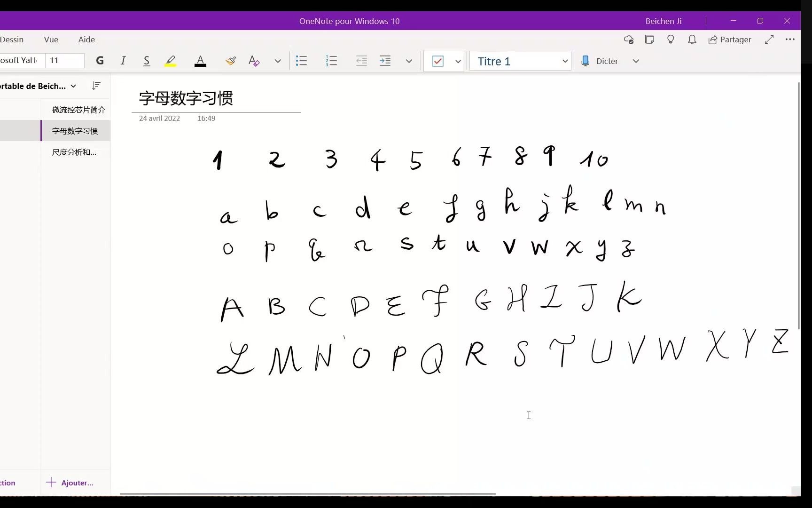Increase paragraph indent
The height and width of the screenshot is (508, 812).
click(x=385, y=61)
